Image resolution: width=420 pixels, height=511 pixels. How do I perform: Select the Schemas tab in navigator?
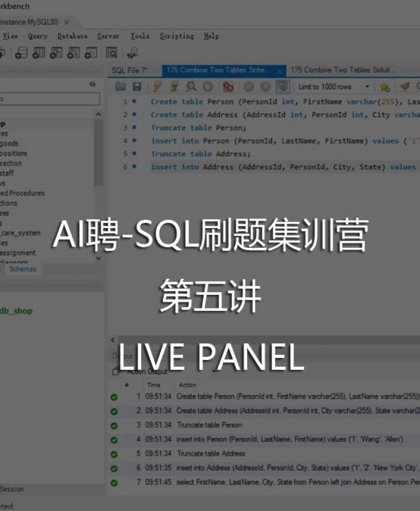[x=23, y=269]
